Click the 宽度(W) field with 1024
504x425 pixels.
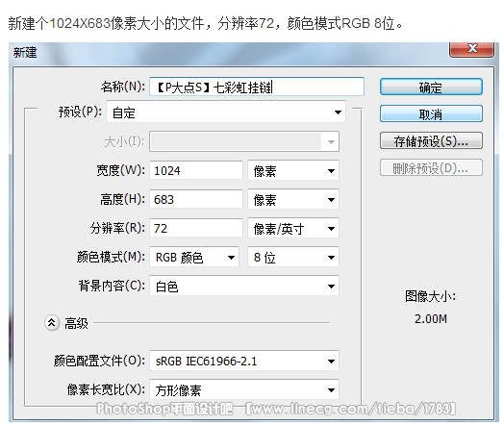coord(196,170)
